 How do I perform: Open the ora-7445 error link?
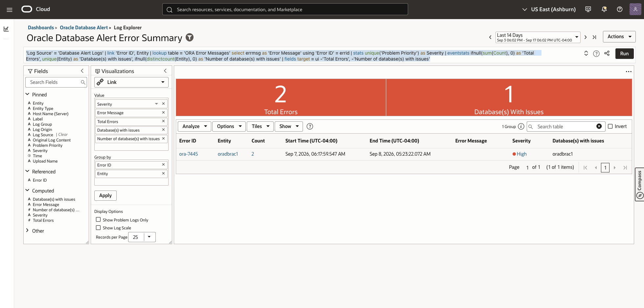tap(189, 154)
